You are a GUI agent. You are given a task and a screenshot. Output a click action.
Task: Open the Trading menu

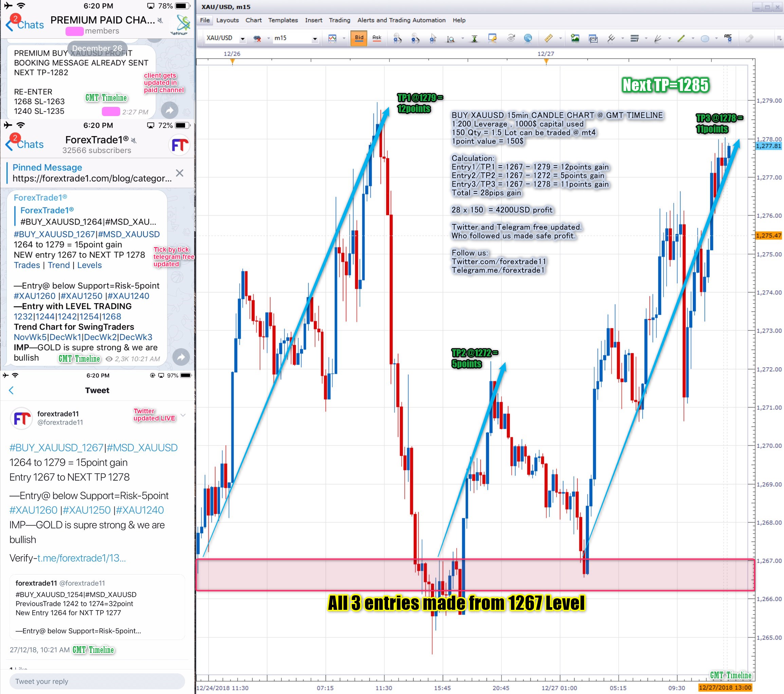coord(340,20)
